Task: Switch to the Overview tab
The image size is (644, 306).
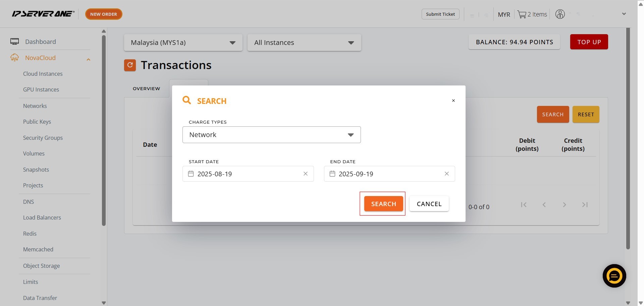Action: (146, 88)
